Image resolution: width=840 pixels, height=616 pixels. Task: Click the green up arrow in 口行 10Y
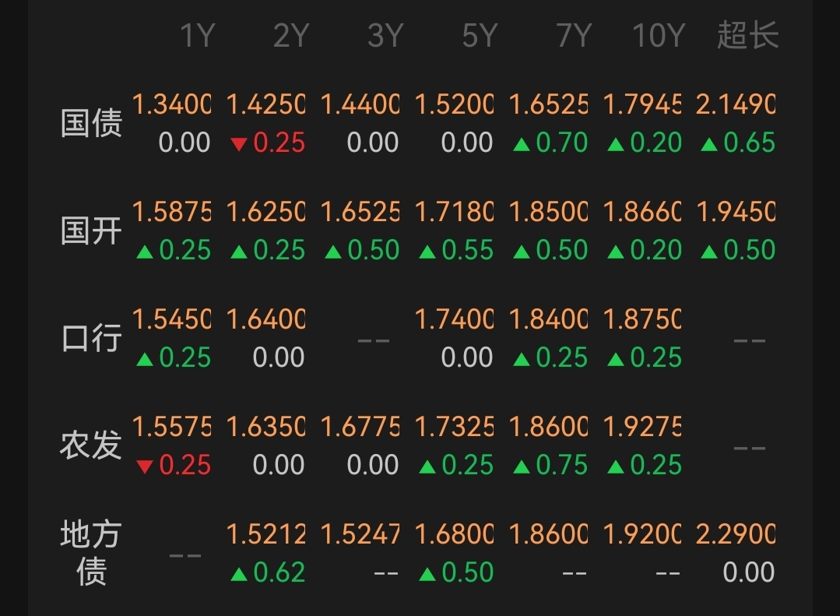click(616, 359)
